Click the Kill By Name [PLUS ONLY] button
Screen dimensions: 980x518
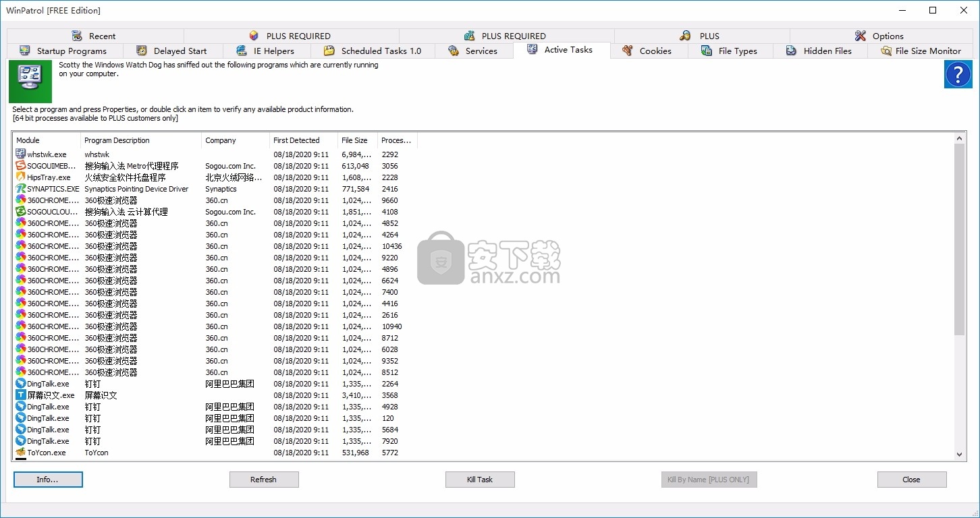coord(709,480)
